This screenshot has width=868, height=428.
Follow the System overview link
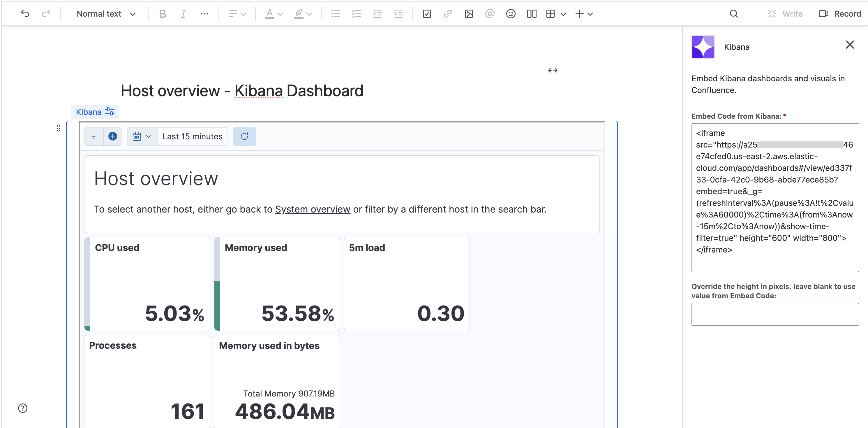pos(312,209)
